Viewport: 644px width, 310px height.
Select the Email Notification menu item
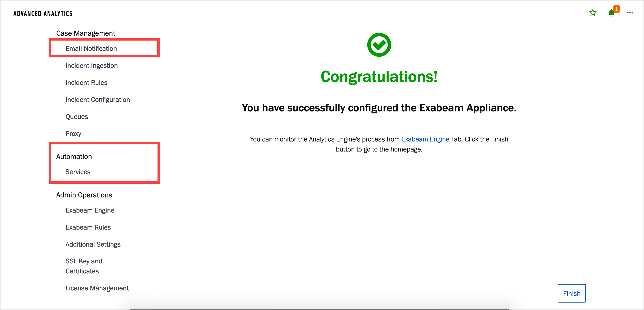91,48
